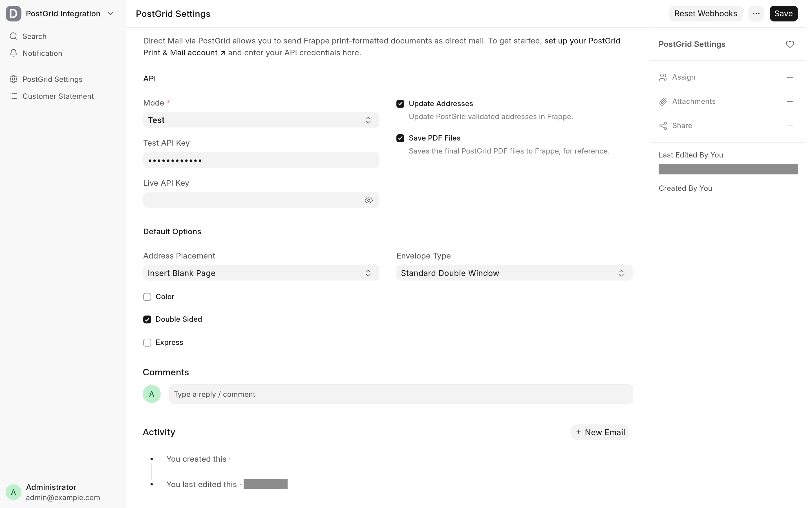812x508 pixels.
Task: Click the Activity section heading
Action: [159, 432]
